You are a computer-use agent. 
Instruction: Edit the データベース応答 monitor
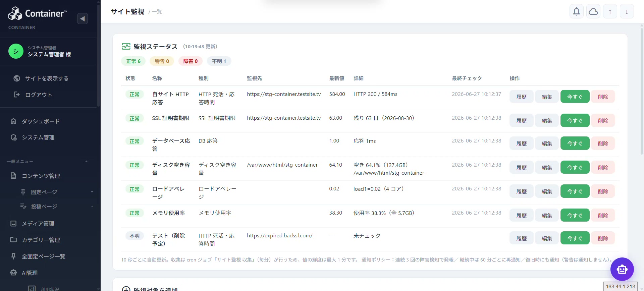[x=547, y=143]
